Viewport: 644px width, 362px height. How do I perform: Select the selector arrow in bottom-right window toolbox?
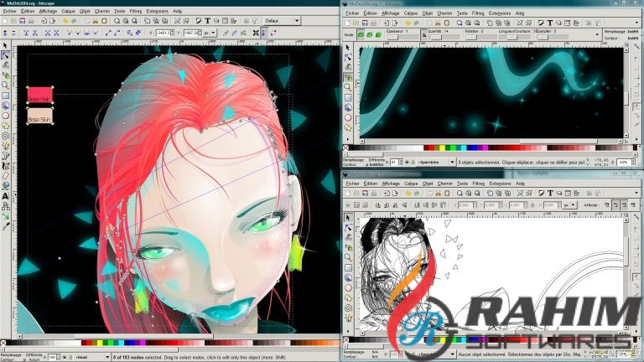(348, 218)
